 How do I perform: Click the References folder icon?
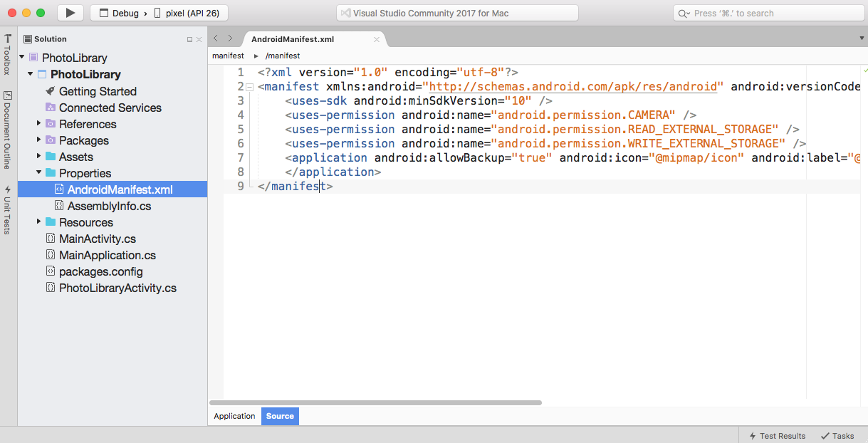[50, 124]
